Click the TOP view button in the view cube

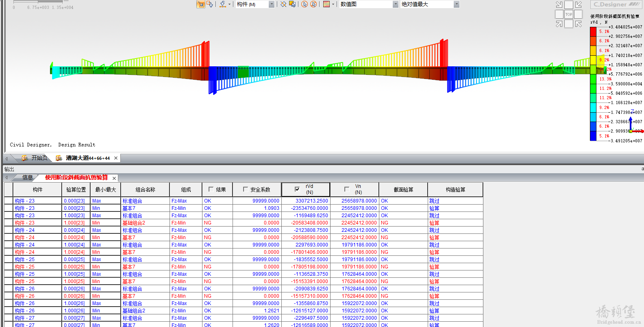pyautogui.click(x=569, y=14)
